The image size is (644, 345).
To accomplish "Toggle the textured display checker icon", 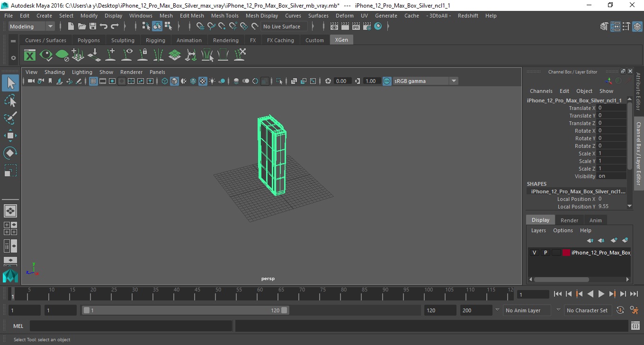I will coord(203,81).
